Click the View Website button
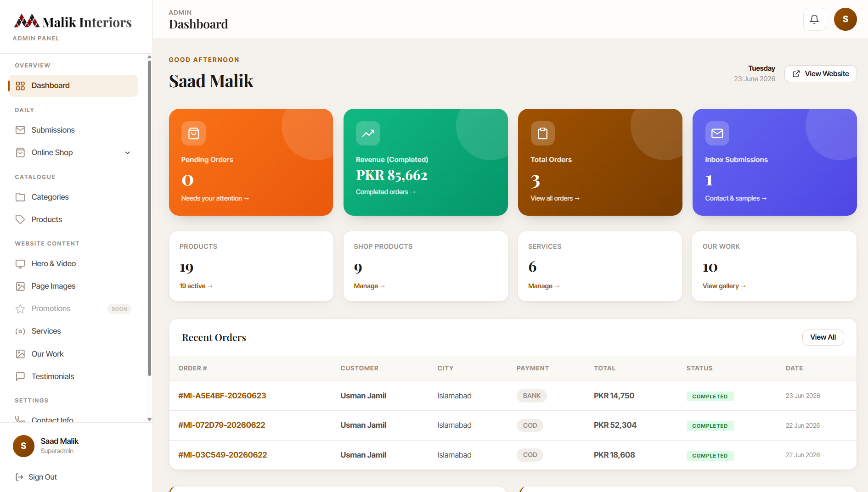 coord(820,74)
